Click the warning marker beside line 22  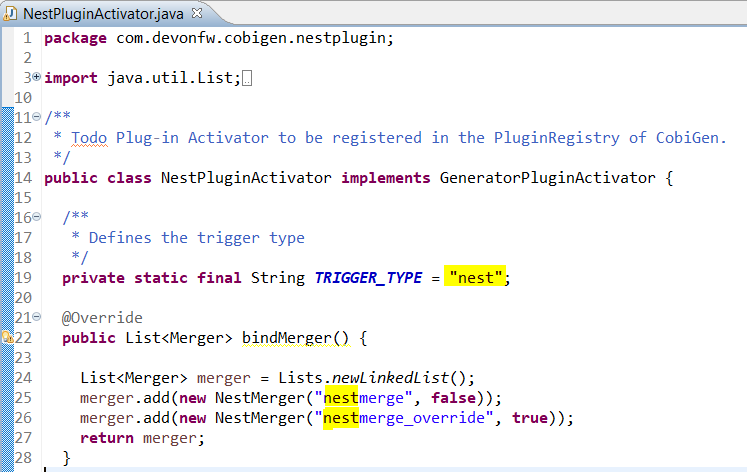click(x=5, y=338)
